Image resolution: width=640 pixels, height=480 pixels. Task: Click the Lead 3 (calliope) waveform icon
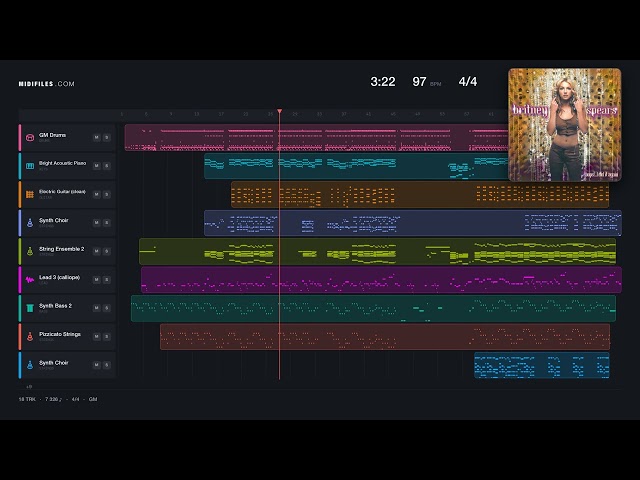[30, 280]
